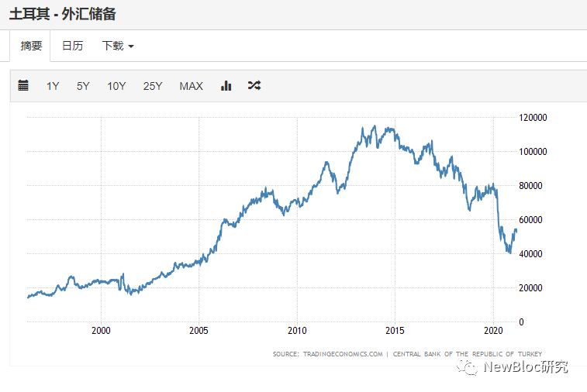Click the 2020 x-axis label
587x392 pixels.
493,330
